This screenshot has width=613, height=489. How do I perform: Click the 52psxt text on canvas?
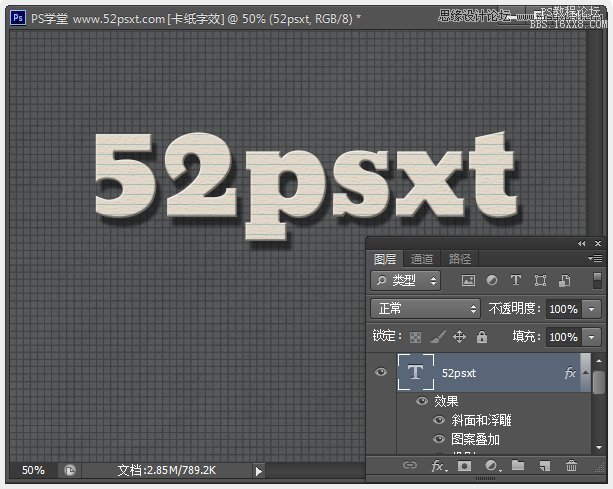point(306,184)
